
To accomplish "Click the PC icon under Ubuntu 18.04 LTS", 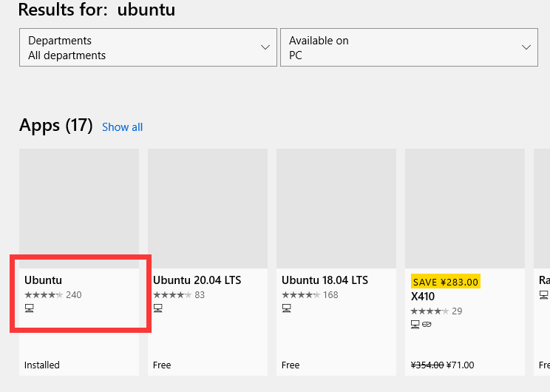I will (x=287, y=308).
